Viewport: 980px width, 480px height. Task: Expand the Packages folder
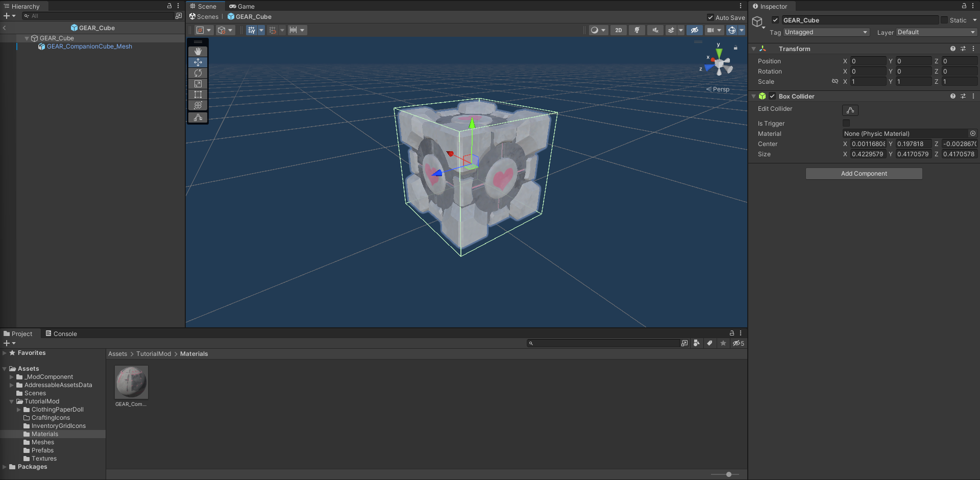(x=5, y=467)
